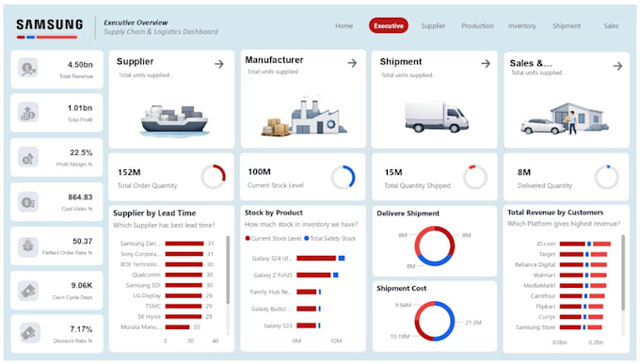Select the Murata Manu... lead time bar
Screen dimensions: 640x364
click(x=177, y=327)
